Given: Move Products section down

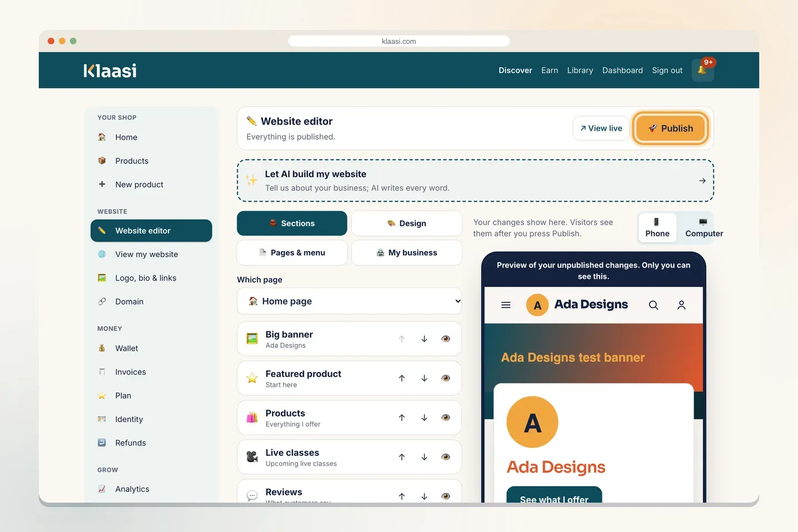Looking at the screenshot, I should pos(424,417).
